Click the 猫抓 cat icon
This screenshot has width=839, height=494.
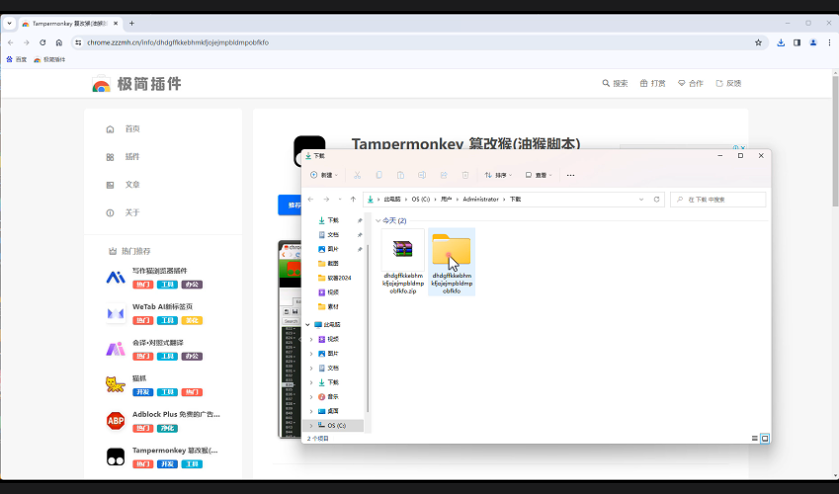pos(116,384)
